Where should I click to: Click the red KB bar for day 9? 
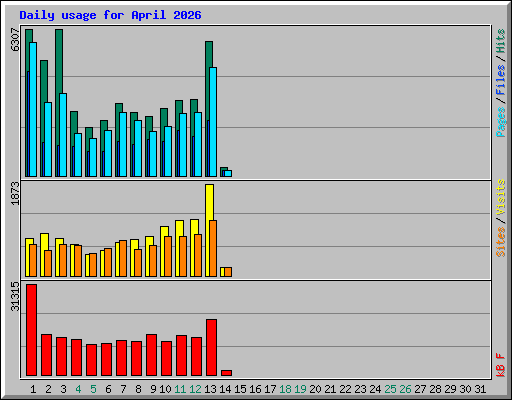(x=151, y=355)
